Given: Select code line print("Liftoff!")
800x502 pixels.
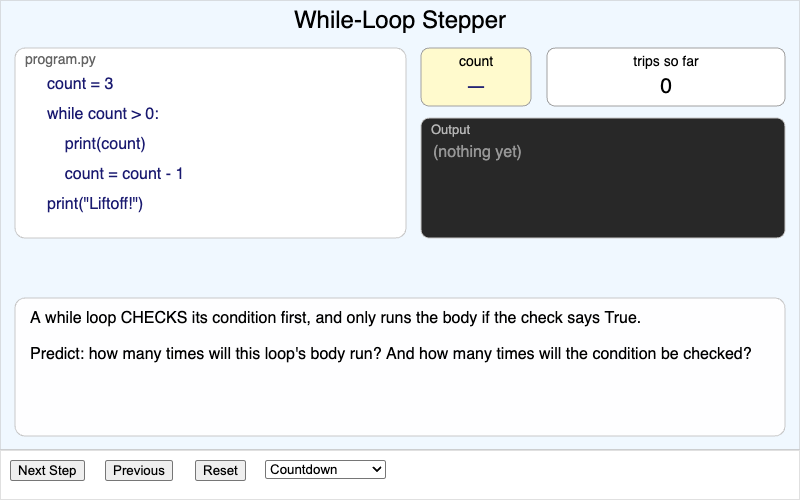Looking at the screenshot, I should (95, 204).
